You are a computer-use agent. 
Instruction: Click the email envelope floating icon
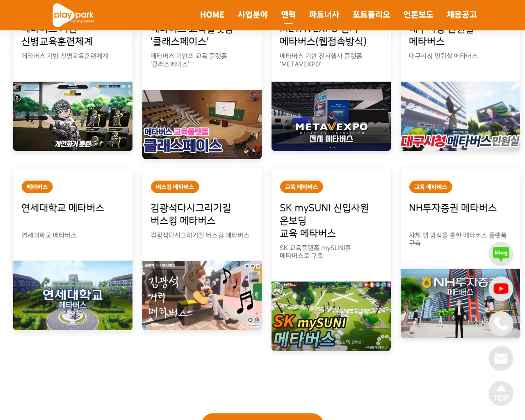(501, 359)
